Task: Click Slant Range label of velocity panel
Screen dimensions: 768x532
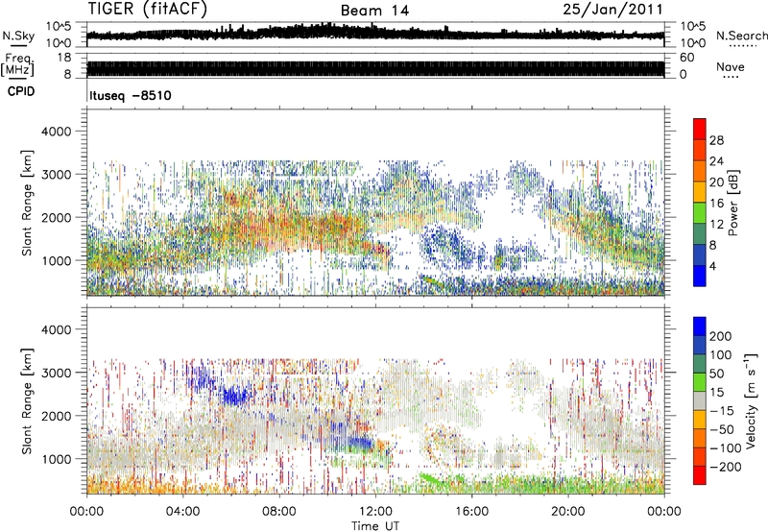Action: (x=27, y=401)
